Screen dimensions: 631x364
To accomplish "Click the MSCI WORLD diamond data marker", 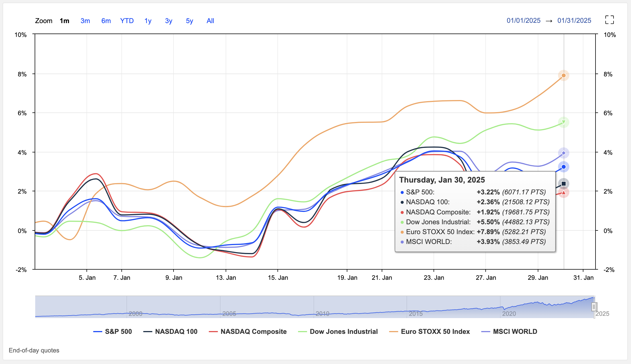I will click(564, 153).
